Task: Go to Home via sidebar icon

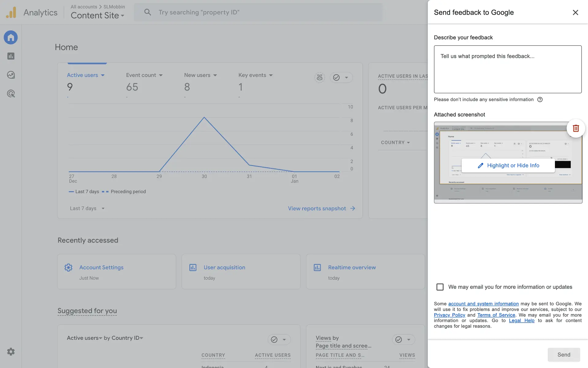Action: tap(11, 37)
